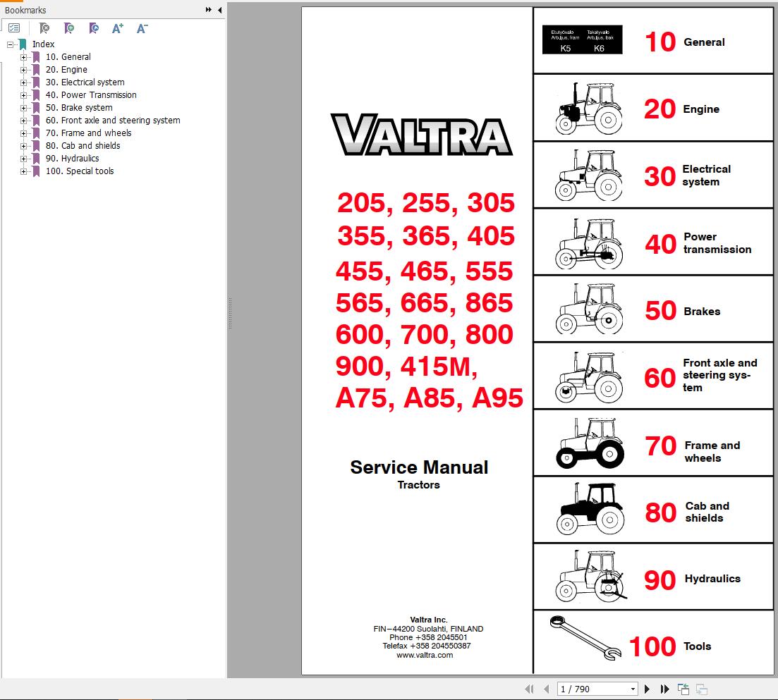Viewport: 778px width, 700px height.
Task: Open the '90. Hydraulics' bookmark
Action: (x=72, y=159)
